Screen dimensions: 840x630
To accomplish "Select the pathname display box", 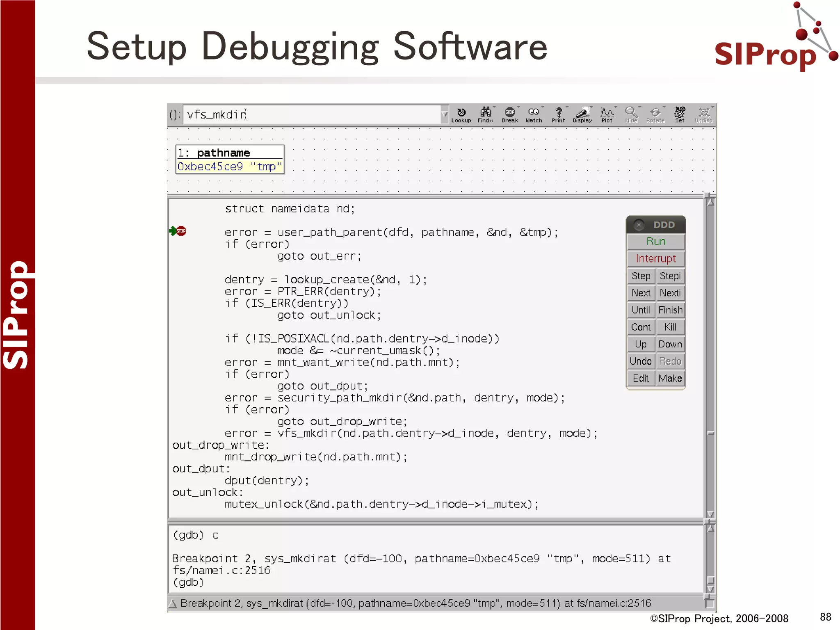I will click(x=230, y=160).
